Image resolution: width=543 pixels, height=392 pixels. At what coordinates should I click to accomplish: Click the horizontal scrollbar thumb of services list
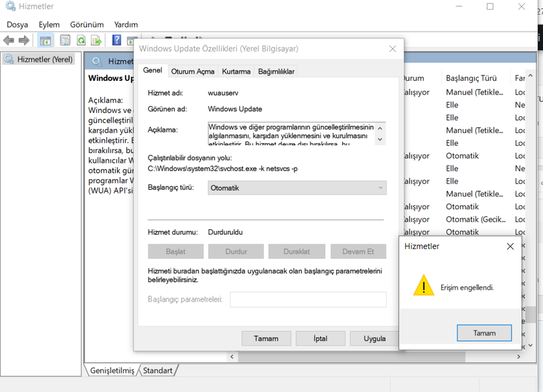click(352, 356)
